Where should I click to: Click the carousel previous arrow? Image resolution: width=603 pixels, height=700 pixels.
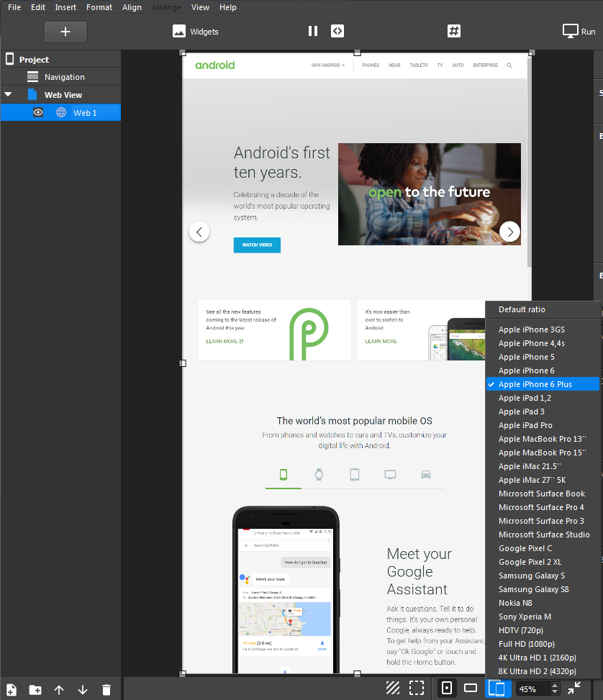click(199, 232)
